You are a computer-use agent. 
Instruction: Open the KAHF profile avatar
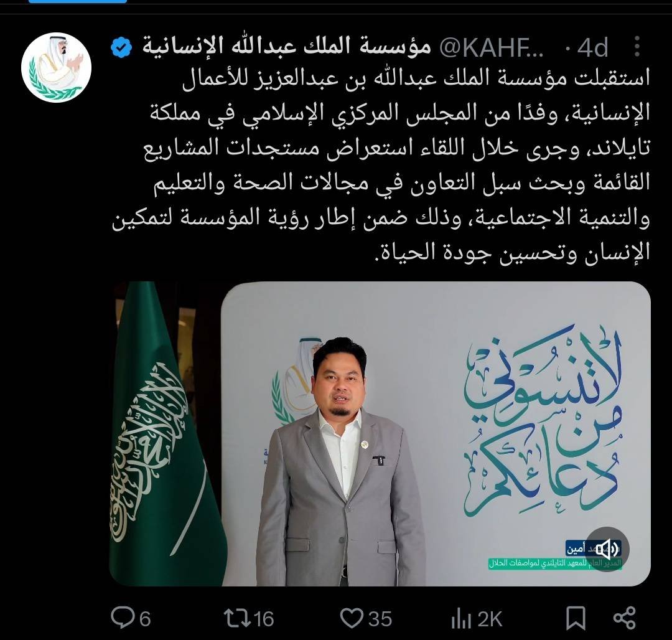pos(56,67)
